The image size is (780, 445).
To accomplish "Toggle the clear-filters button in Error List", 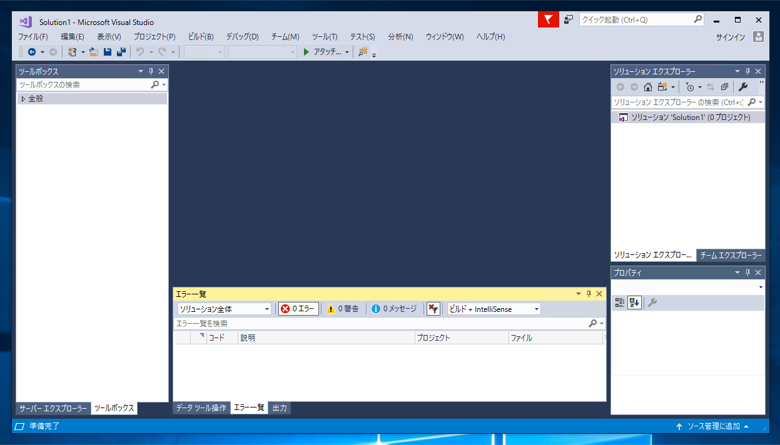I will (x=433, y=309).
